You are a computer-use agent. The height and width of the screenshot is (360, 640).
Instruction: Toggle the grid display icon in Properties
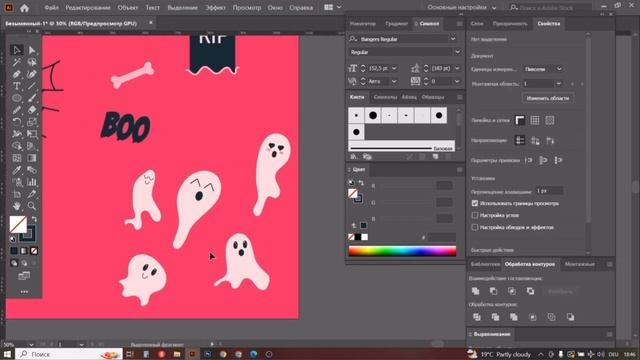(x=535, y=120)
